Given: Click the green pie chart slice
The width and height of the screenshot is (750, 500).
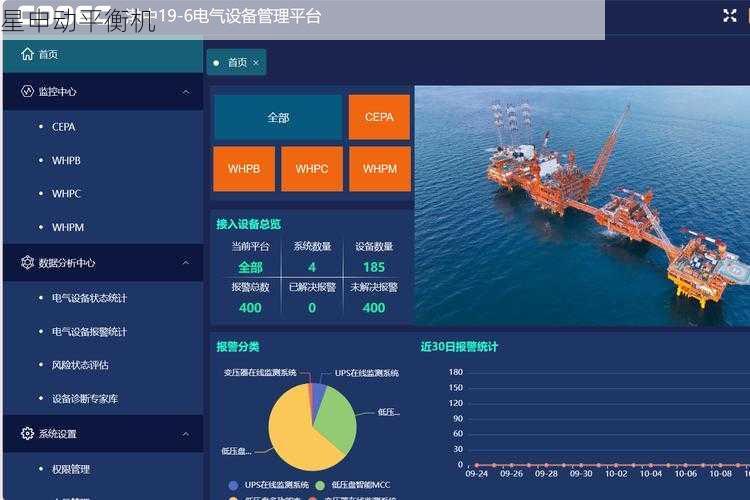Looking at the screenshot, I should click(x=337, y=419).
